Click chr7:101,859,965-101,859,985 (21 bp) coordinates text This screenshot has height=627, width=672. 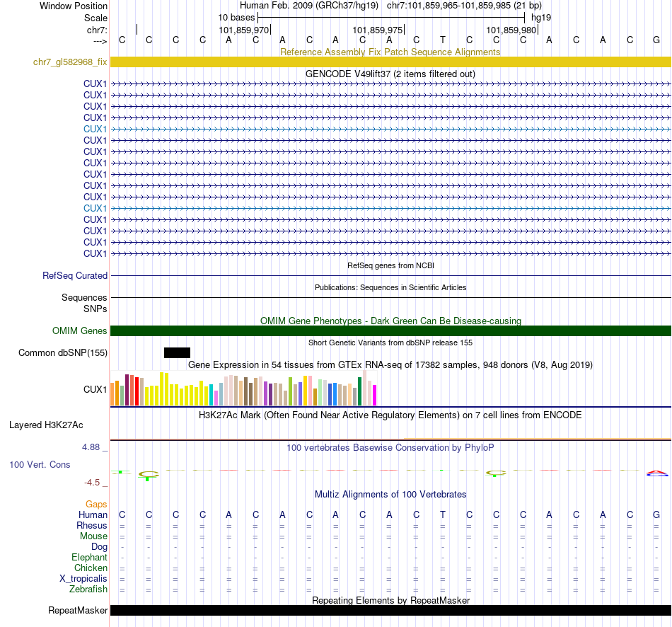click(464, 6)
